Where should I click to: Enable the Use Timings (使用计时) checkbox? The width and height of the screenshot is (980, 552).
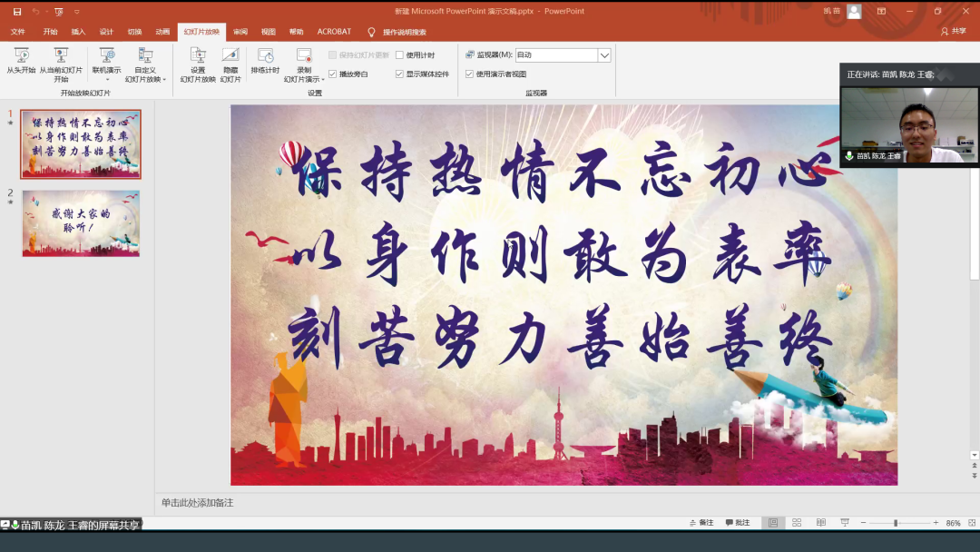coord(400,55)
